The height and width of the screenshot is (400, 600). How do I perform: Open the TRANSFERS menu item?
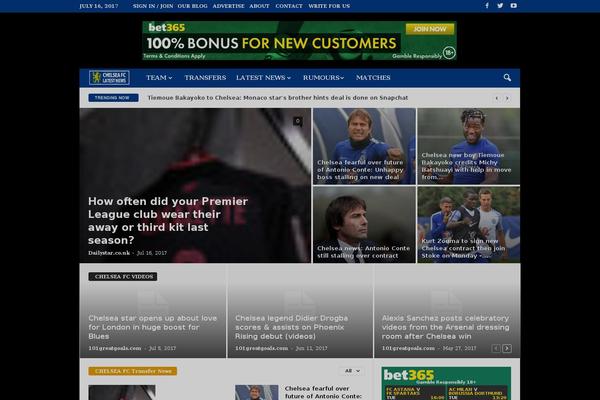coord(205,78)
